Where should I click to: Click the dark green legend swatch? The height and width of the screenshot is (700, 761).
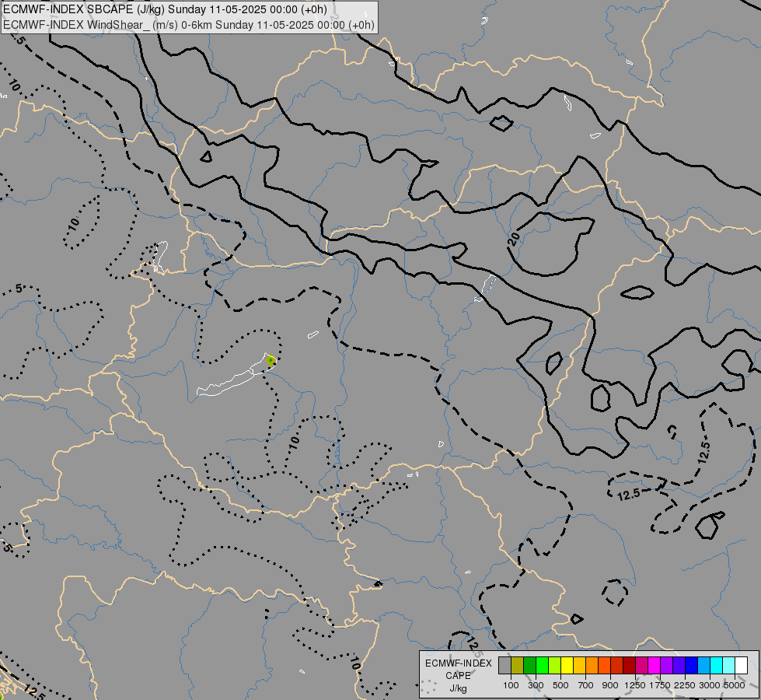click(x=529, y=666)
